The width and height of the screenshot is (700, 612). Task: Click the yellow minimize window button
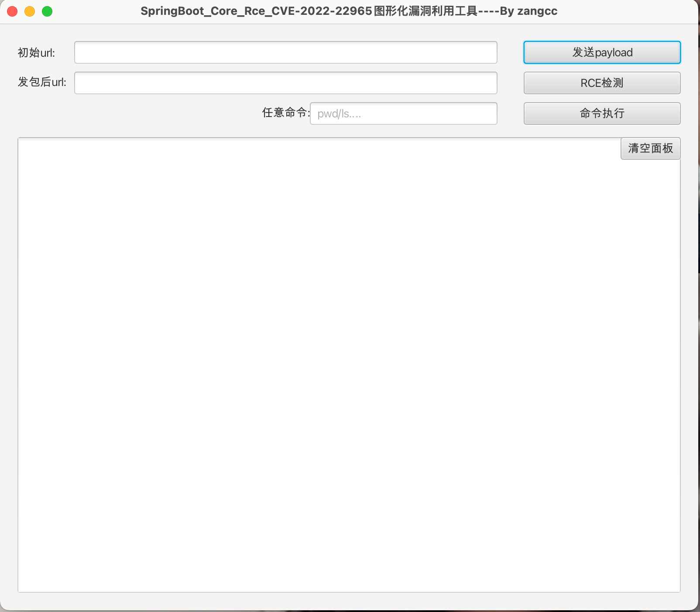coord(29,11)
